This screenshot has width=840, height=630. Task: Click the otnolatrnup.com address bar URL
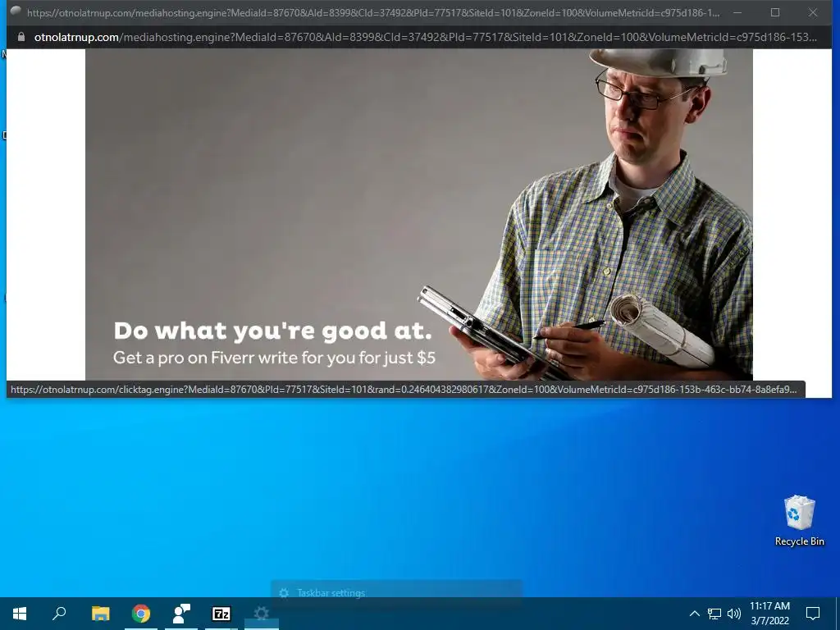pyautogui.click(x=426, y=37)
